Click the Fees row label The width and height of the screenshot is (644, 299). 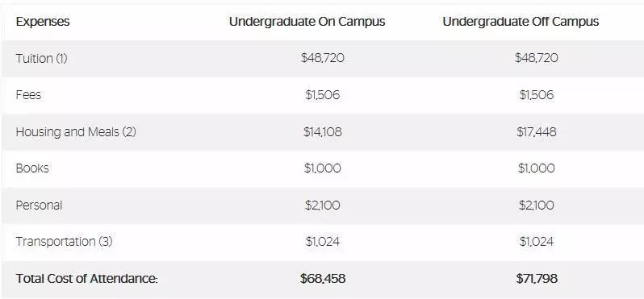pyautogui.click(x=28, y=95)
